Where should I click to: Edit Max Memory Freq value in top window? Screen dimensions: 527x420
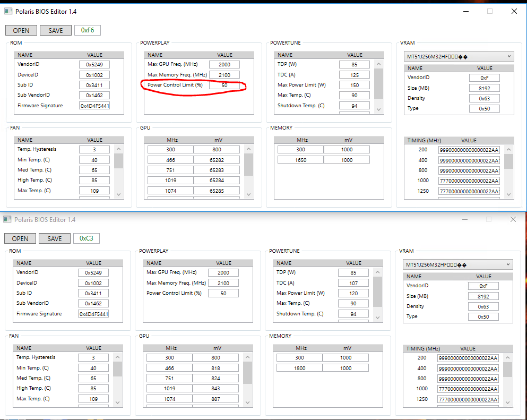pyautogui.click(x=224, y=75)
